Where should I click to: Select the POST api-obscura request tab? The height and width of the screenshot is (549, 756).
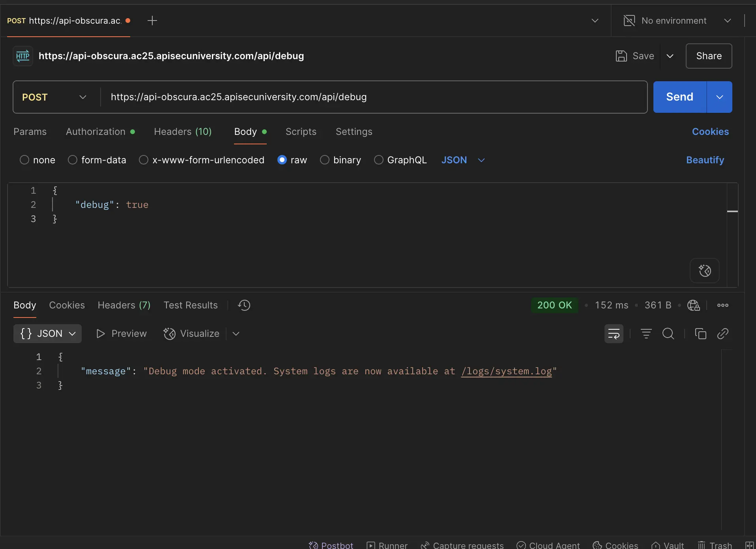click(68, 21)
